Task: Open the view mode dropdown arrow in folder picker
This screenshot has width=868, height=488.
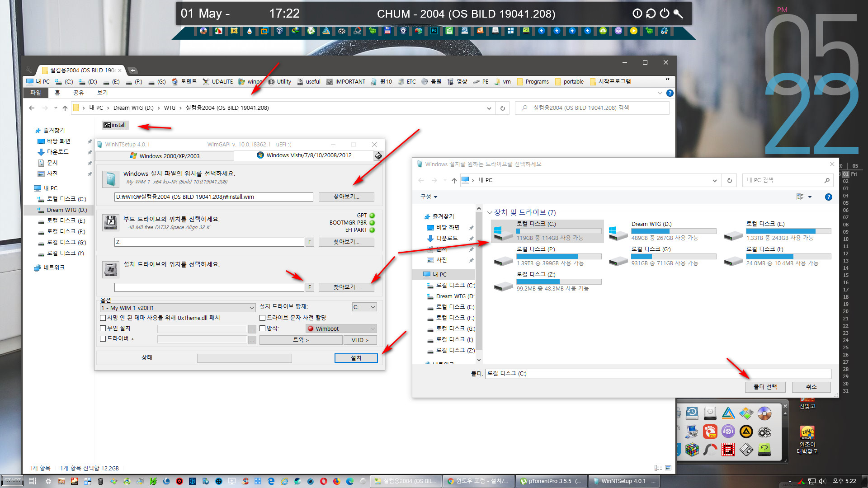Action: coord(810,197)
